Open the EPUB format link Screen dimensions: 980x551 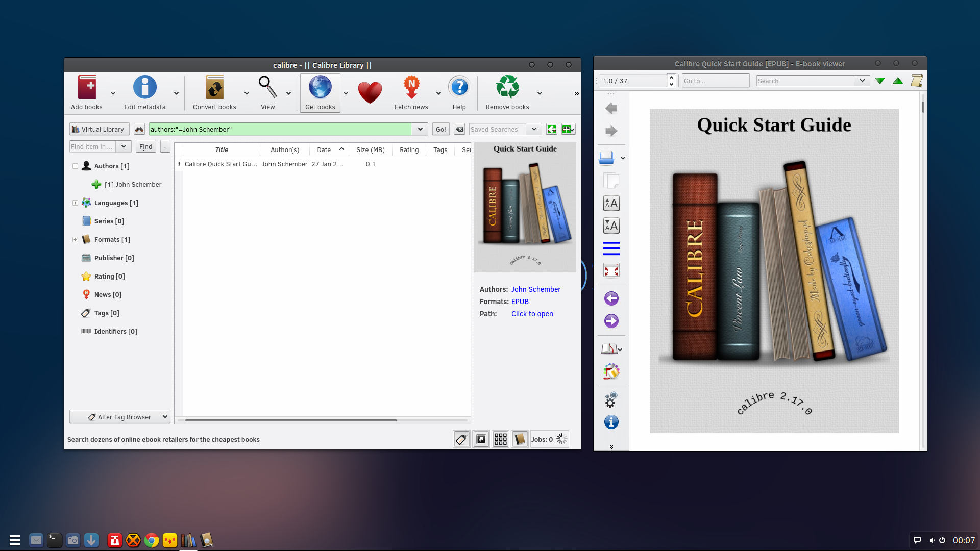pyautogui.click(x=520, y=302)
